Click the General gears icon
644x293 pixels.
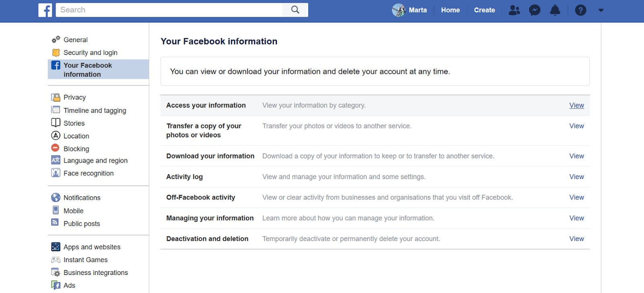point(56,39)
